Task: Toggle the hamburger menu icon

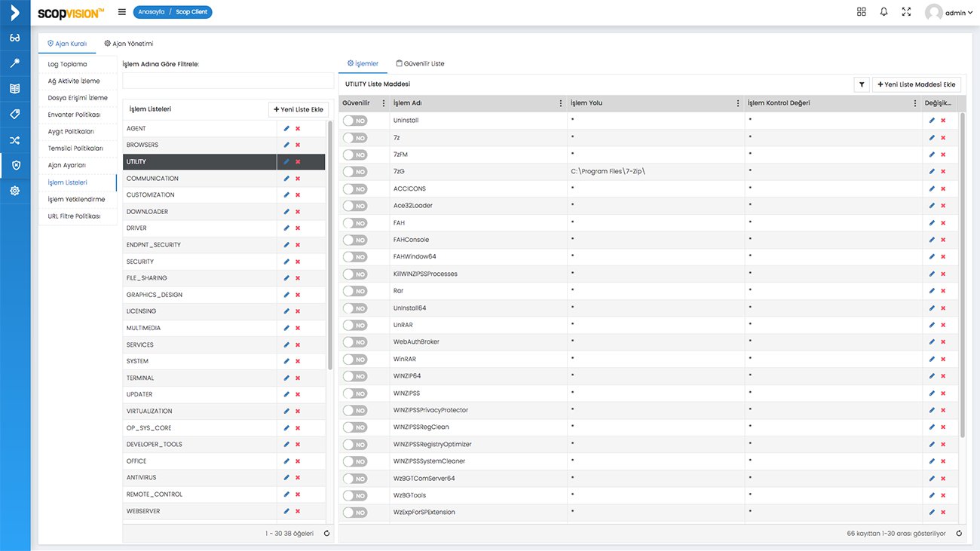Action: tap(122, 12)
